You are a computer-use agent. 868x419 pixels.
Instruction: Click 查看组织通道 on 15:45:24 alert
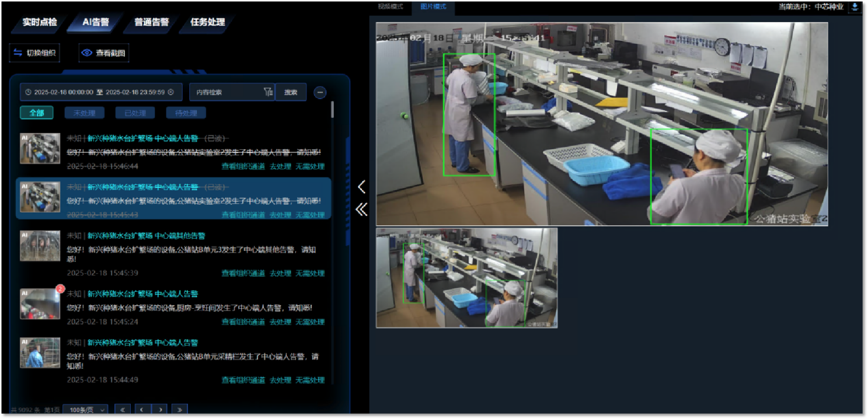coord(243,322)
